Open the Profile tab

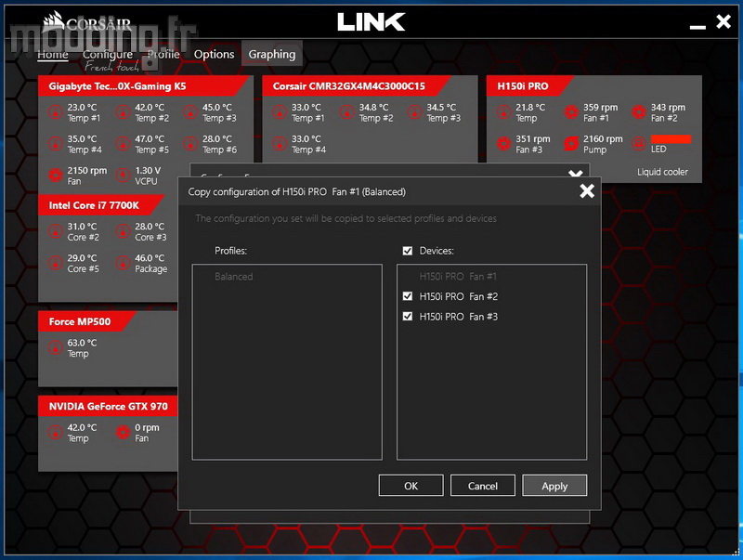click(x=163, y=55)
